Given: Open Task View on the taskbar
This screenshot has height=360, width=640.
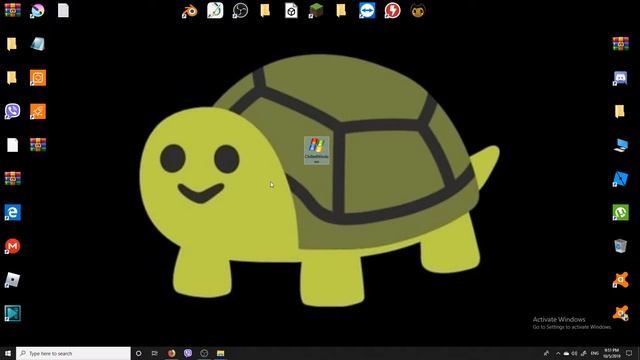Looking at the screenshot, I should pos(155,353).
